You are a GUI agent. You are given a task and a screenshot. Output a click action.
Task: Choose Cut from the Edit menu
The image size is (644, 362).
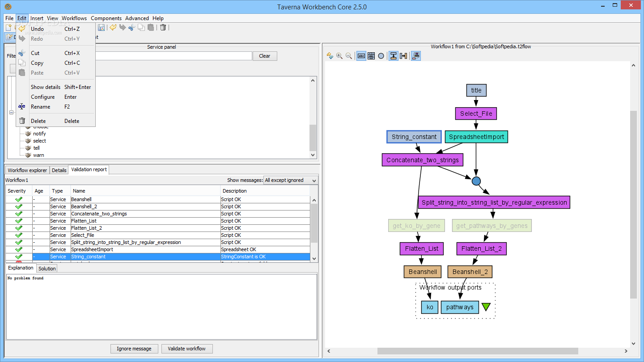(55, 53)
